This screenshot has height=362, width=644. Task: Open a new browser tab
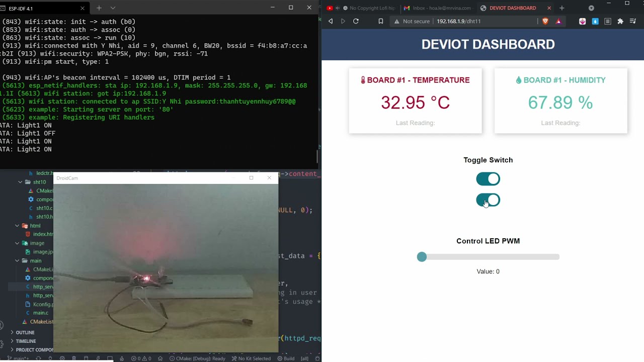(562, 8)
